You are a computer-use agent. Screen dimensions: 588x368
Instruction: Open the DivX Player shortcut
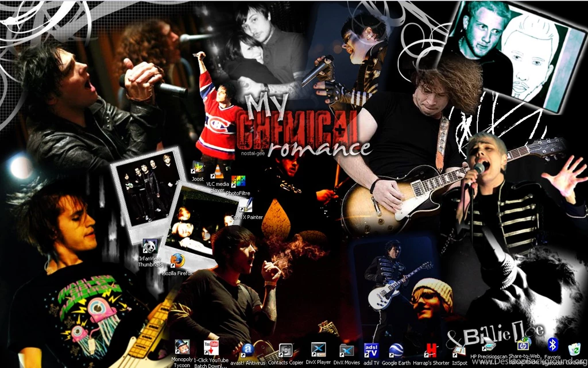coord(318,350)
